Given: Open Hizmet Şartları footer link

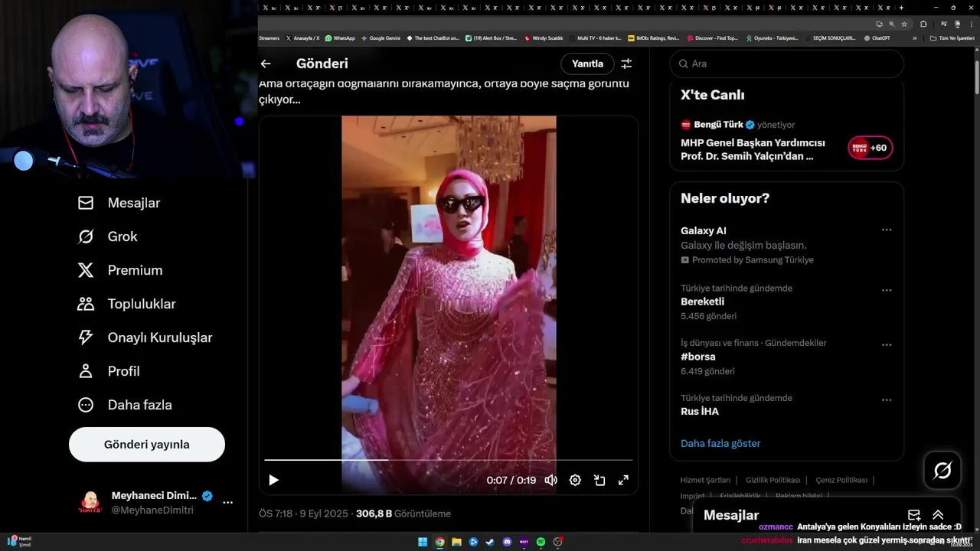Looking at the screenshot, I should pos(705,480).
